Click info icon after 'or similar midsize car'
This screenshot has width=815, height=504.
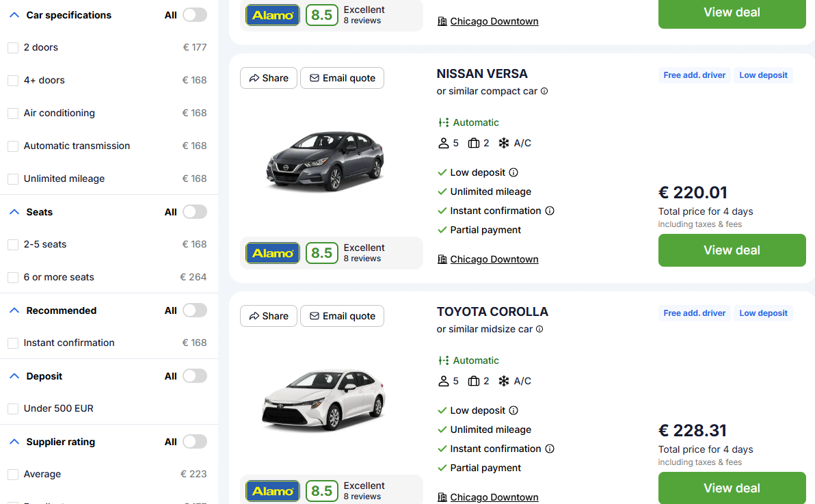point(539,330)
